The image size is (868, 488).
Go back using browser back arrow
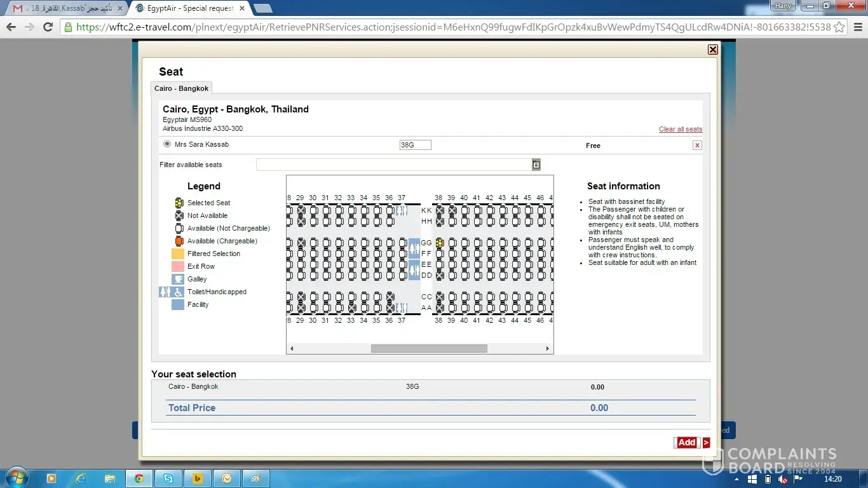pos(11,27)
